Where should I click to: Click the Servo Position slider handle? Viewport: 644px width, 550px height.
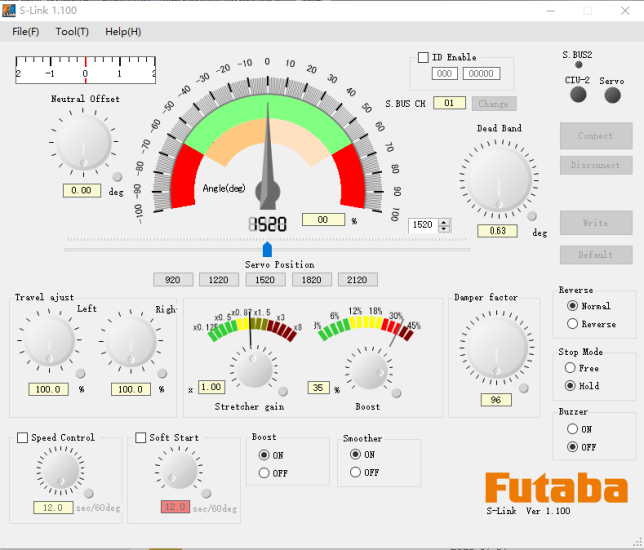pyautogui.click(x=267, y=248)
